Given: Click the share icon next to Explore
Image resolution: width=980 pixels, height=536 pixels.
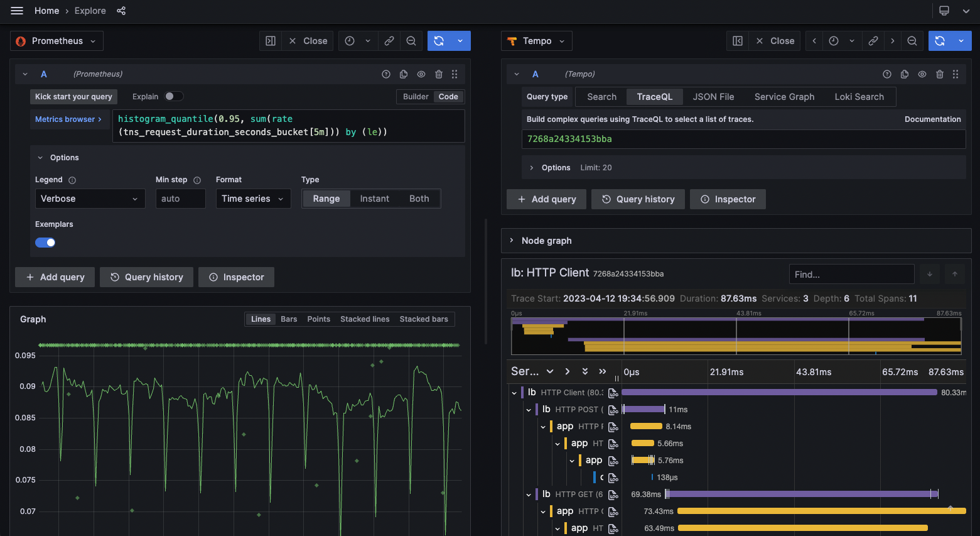Looking at the screenshot, I should point(121,11).
